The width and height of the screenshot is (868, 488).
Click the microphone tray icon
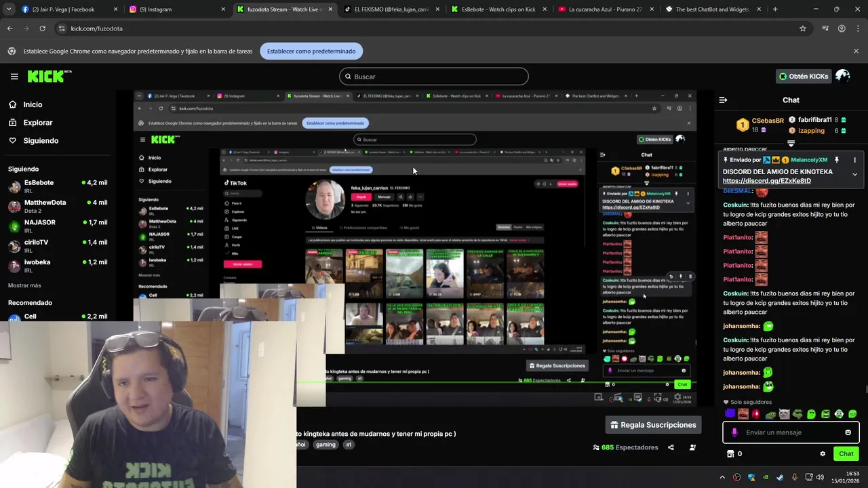point(794,477)
